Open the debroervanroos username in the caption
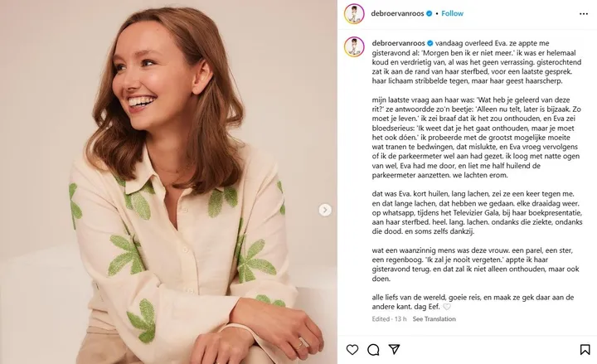 pos(399,41)
